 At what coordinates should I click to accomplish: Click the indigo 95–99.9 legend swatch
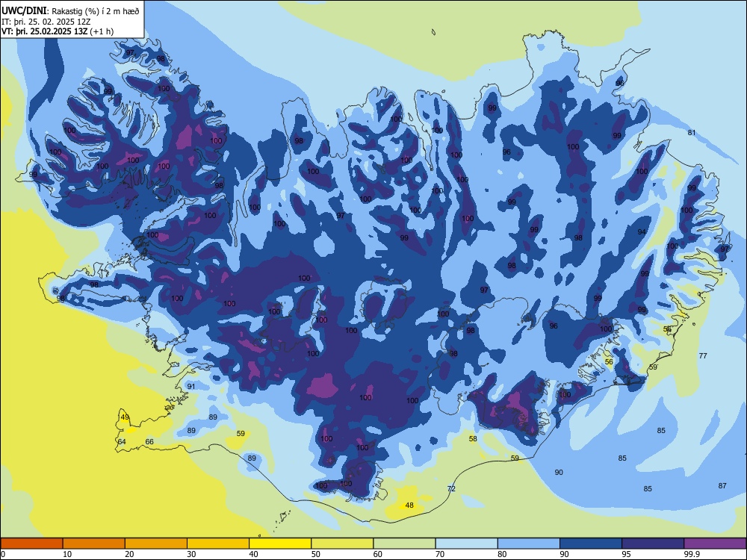coord(653,544)
